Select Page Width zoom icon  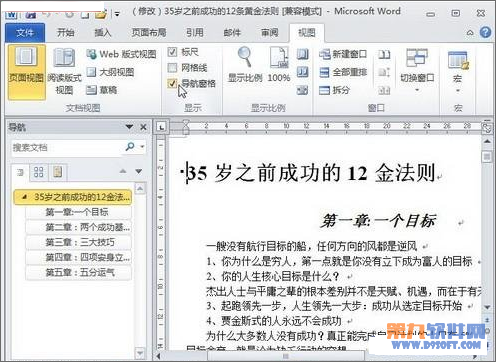tap(302, 90)
